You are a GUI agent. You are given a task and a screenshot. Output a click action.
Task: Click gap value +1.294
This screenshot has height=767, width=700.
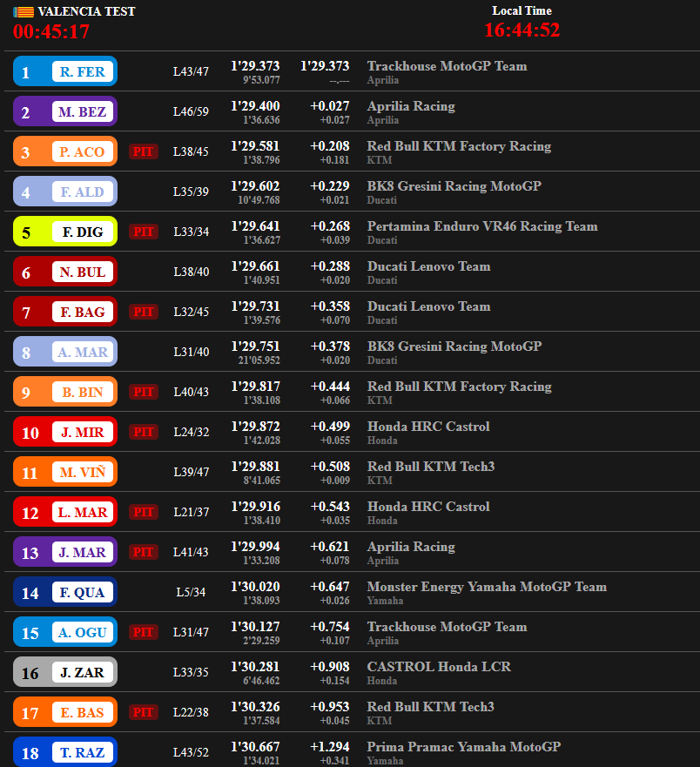(x=330, y=747)
